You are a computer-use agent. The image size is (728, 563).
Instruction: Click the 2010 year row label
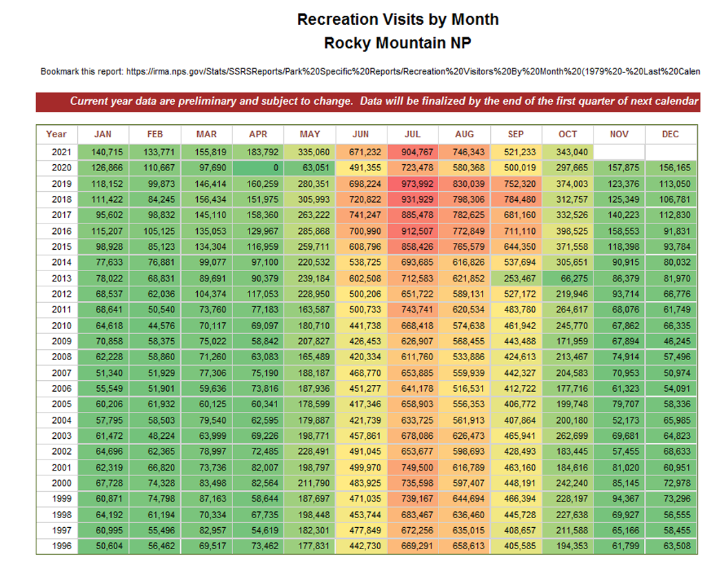coord(57,326)
